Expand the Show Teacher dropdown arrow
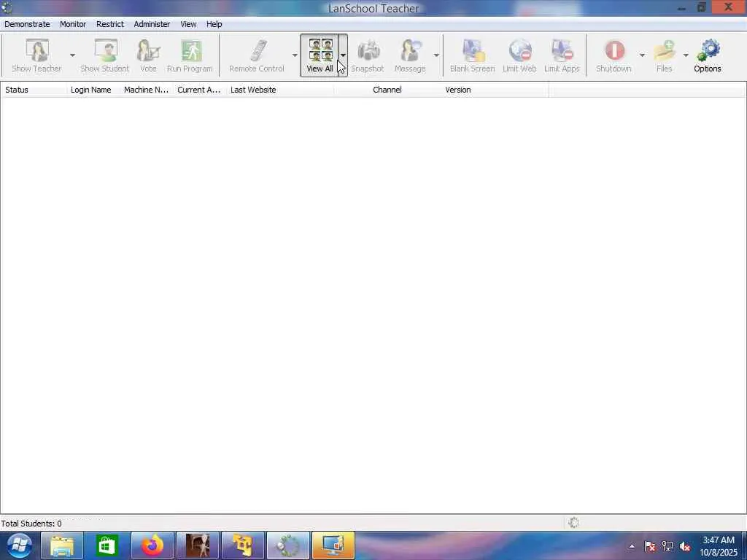The width and height of the screenshot is (747, 560). [x=72, y=55]
